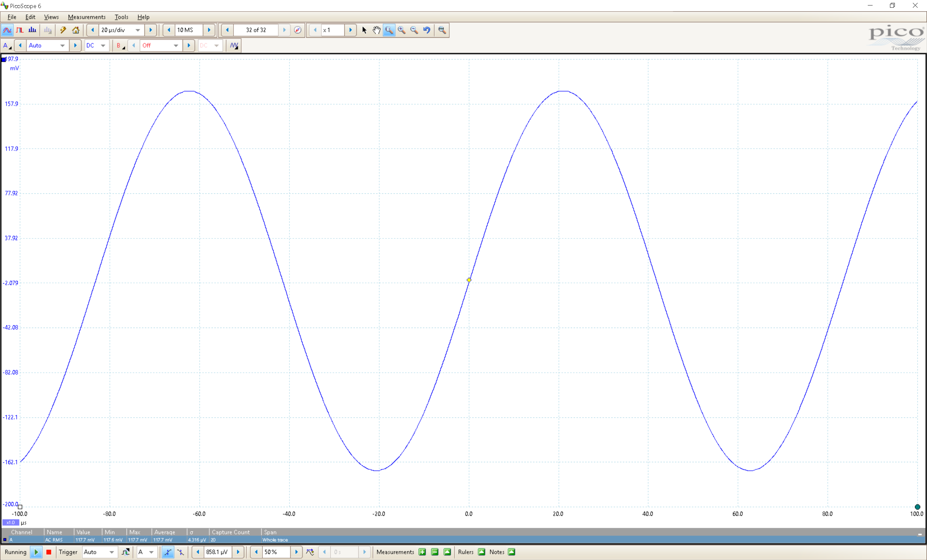
Task: Click the green time ruler handle
Action: tap(917, 507)
